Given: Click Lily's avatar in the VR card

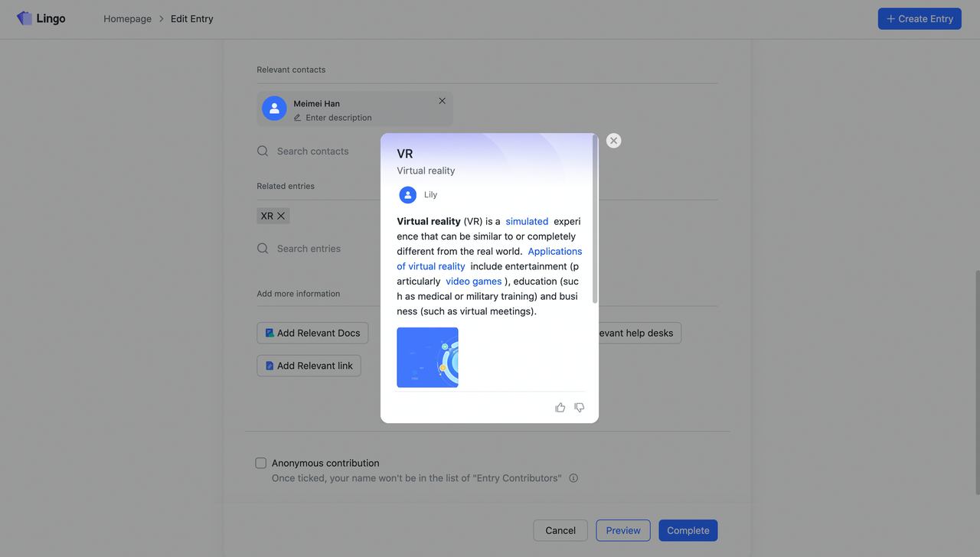Looking at the screenshot, I should 408,195.
